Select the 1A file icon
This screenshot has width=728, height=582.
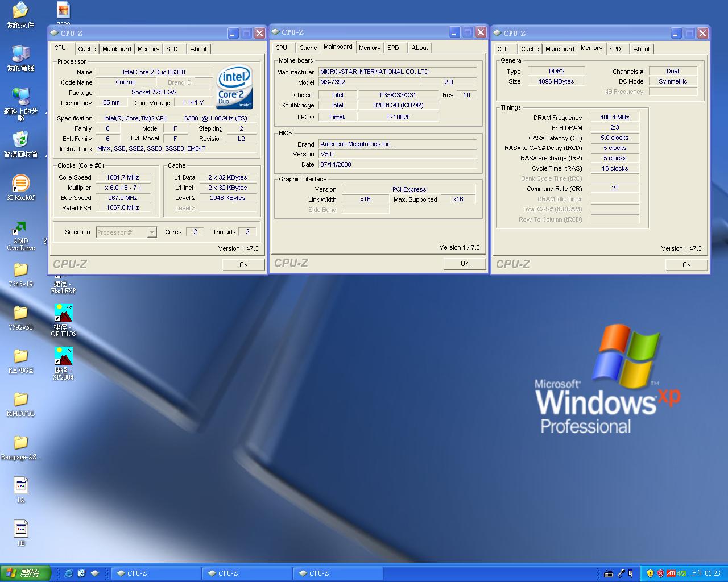click(20, 490)
